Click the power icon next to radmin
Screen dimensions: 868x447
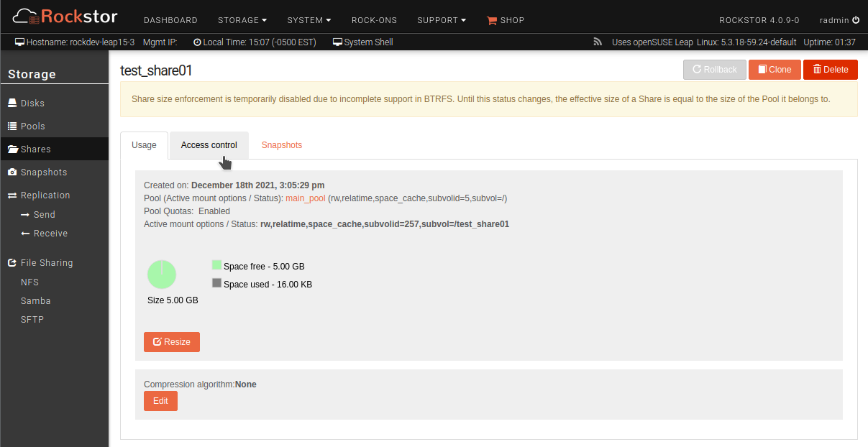856,20
